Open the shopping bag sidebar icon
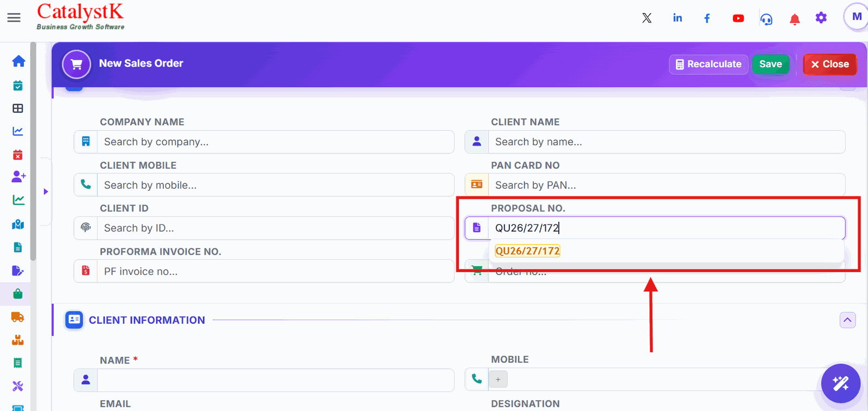The height and width of the screenshot is (411, 868). tap(18, 294)
